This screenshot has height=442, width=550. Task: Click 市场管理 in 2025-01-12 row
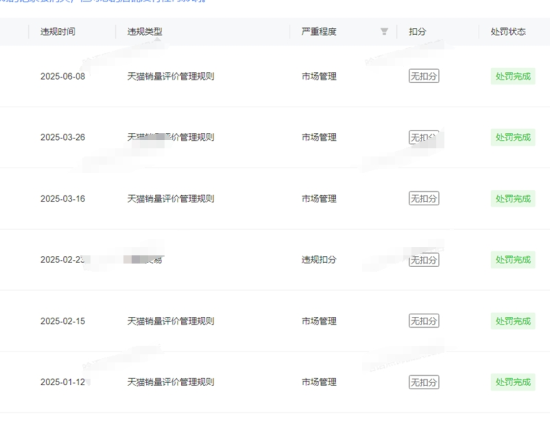click(x=319, y=382)
